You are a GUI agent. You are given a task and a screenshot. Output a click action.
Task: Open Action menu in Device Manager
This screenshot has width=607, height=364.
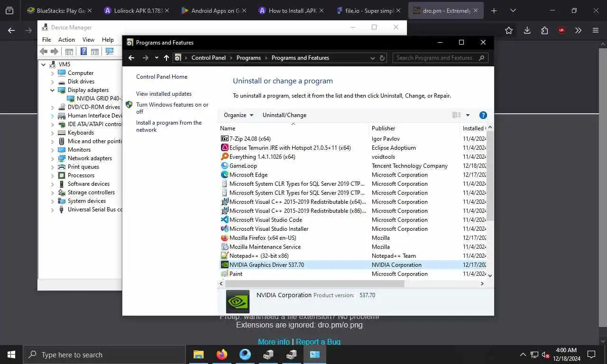tap(66, 40)
